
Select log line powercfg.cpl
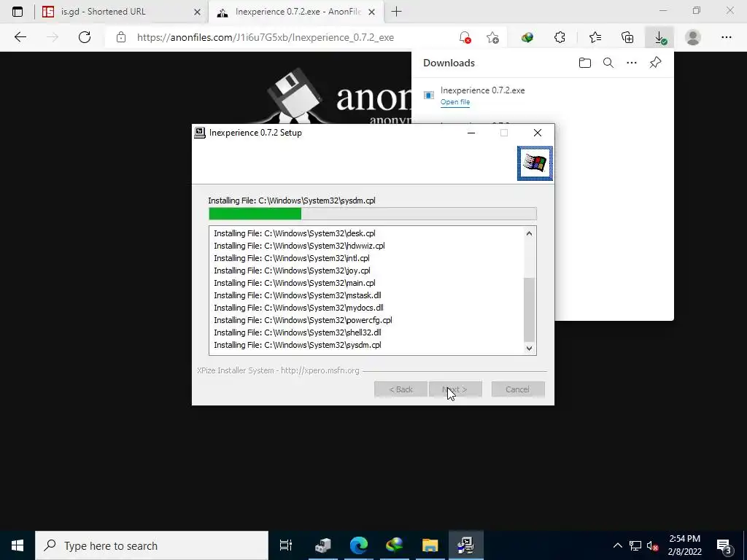coord(303,320)
